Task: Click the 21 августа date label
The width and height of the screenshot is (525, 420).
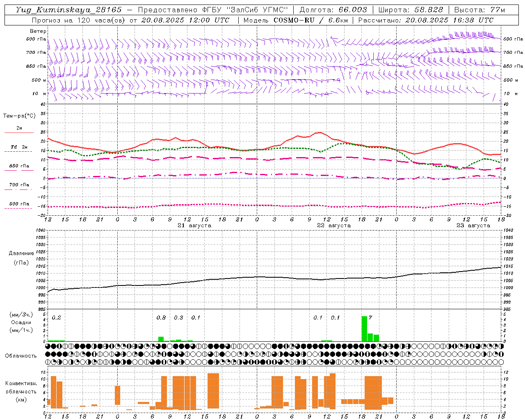Action: click(x=194, y=226)
